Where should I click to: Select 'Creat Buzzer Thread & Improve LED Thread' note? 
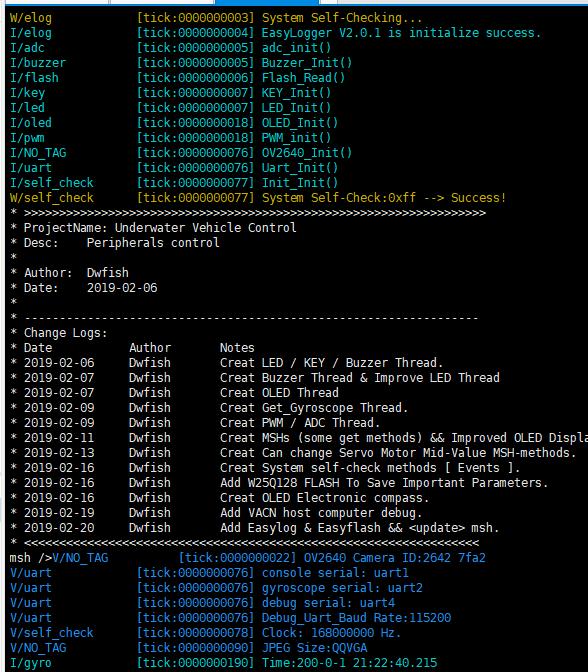(x=360, y=378)
